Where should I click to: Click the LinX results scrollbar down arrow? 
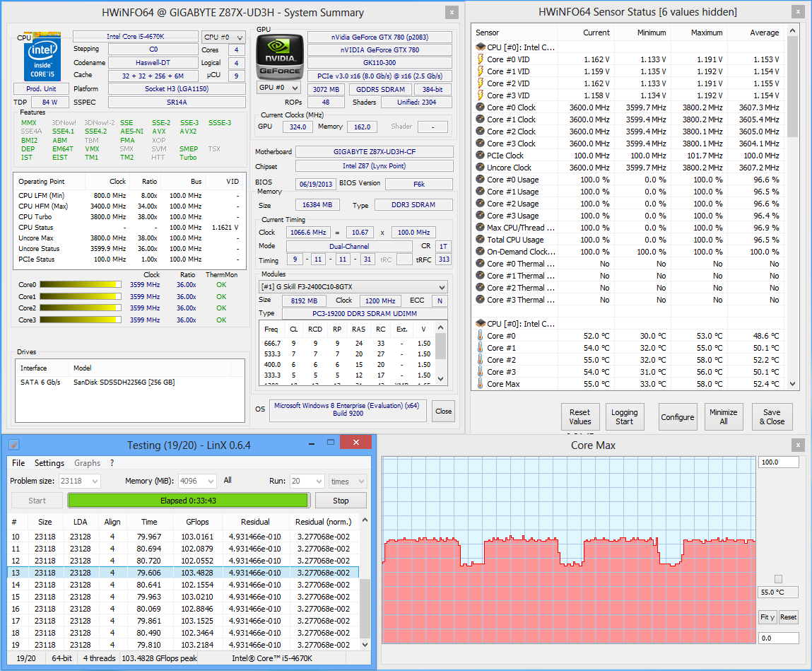[365, 645]
